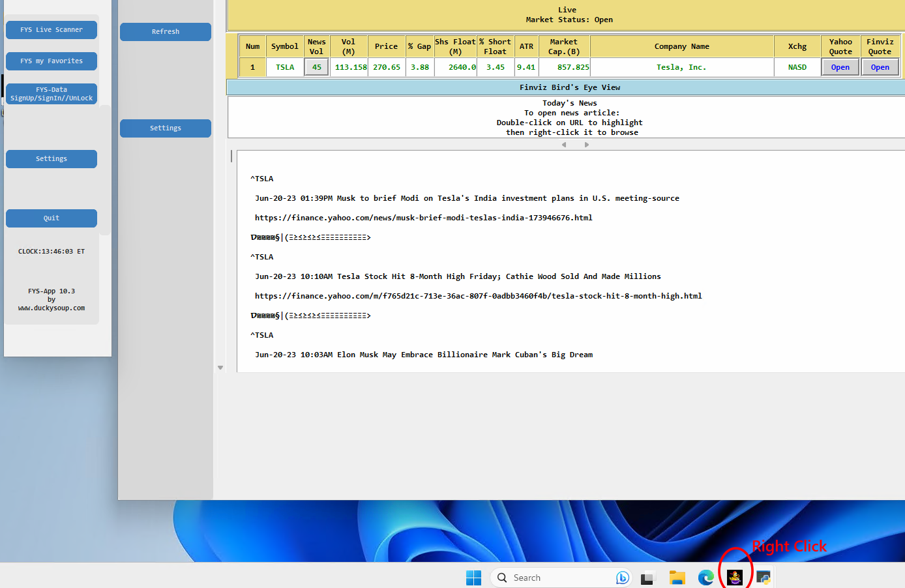The image size is (905, 588).
Task: Open Yahoo Quote for TSLA
Action: coord(840,67)
